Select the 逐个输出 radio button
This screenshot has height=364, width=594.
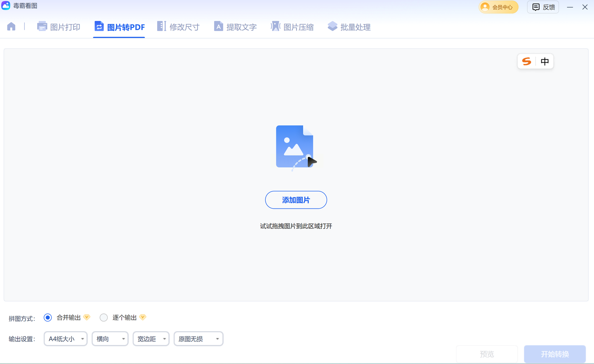point(104,317)
